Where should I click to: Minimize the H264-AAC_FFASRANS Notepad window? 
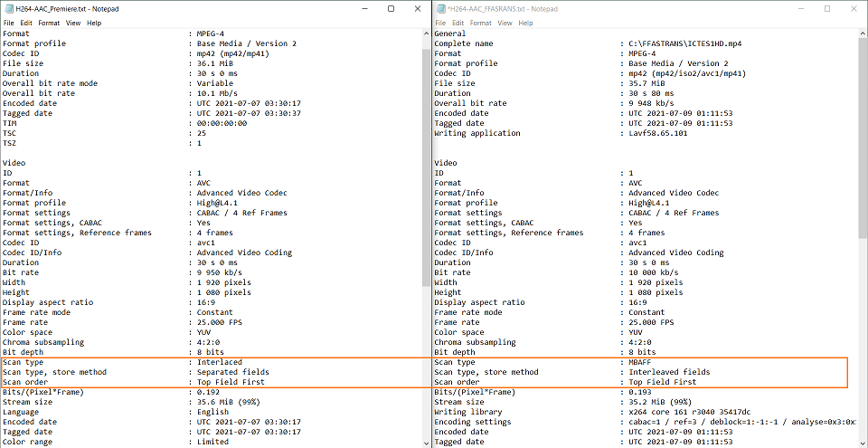click(x=802, y=9)
